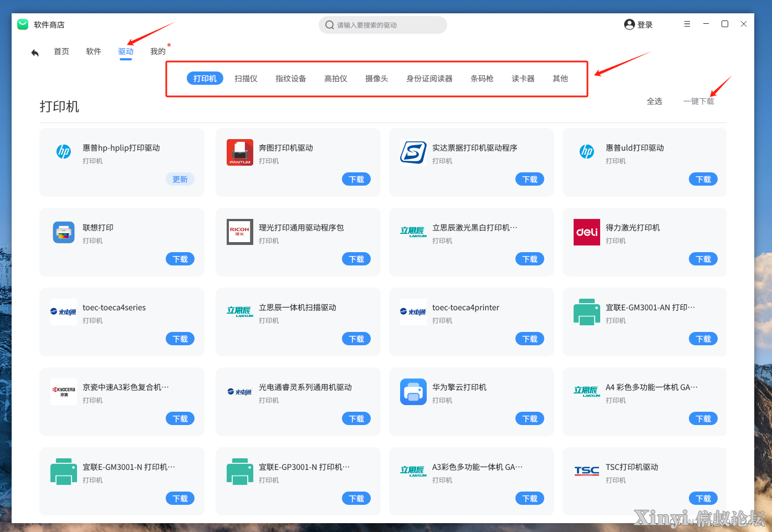The width and height of the screenshot is (772, 532).
Task: Click the A3彩色多功能一体机 logo
Action: (413, 471)
